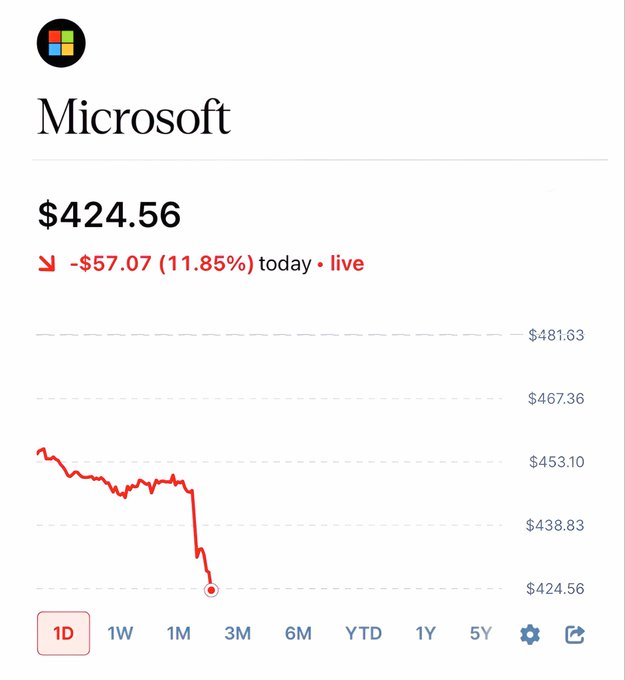Click the $481.63 axis label
Image resolution: width=625 pixels, height=680 pixels.
(556, 335)
